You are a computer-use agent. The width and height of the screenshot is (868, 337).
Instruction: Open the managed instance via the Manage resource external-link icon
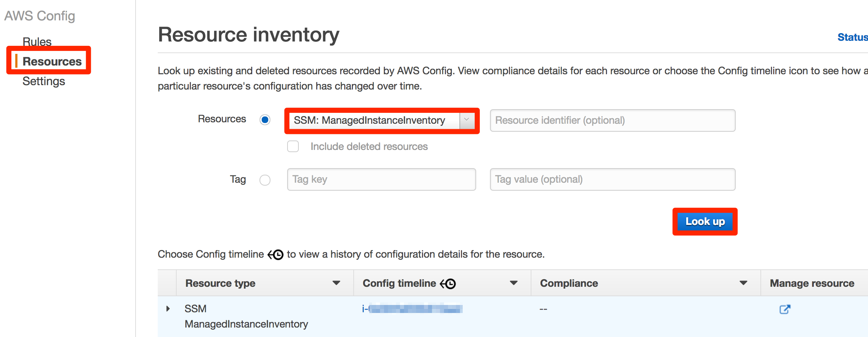point(785,309)
